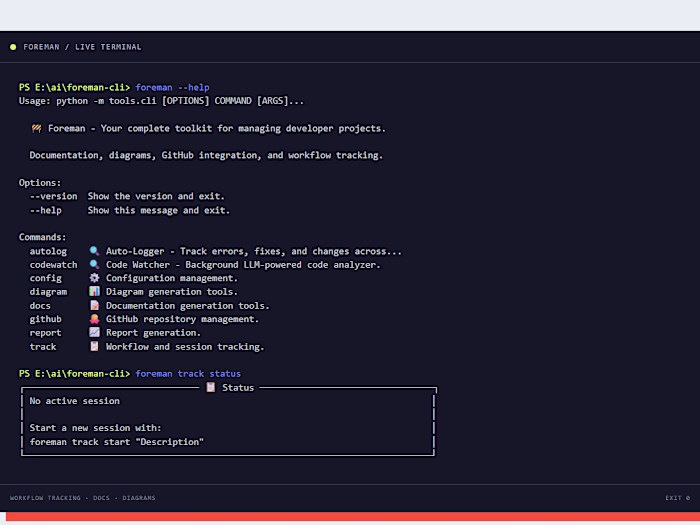Click the 'track' command name
The image size is (700, 525).
(43, 346)
